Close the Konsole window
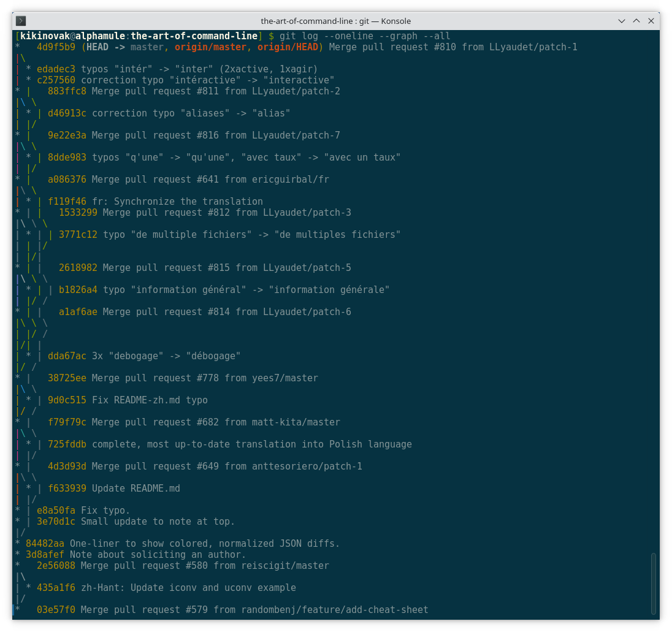The width and height of the screenshot is (672, 632). tap(652, 21)
